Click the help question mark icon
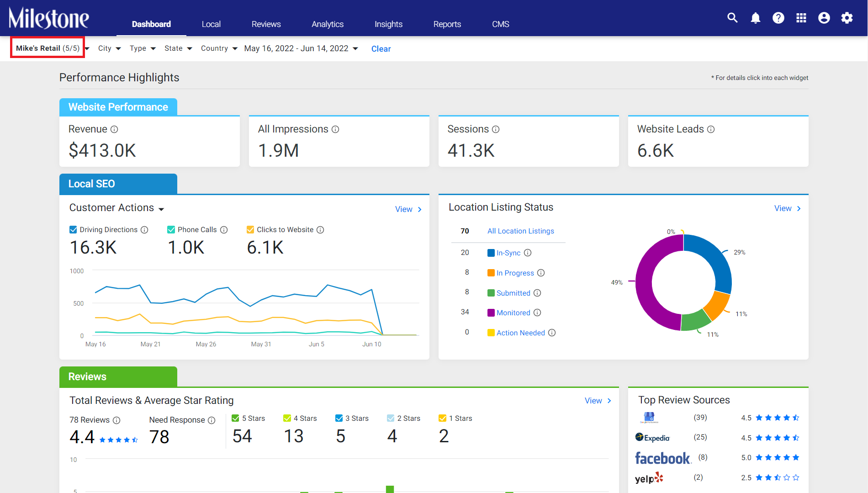868x493 pixels. click(x=778, y=18)
